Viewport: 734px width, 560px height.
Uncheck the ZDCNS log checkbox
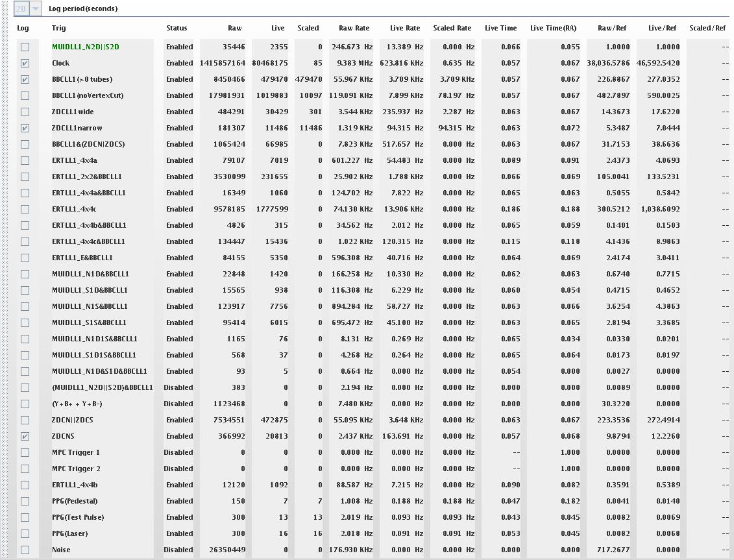[25, 437]
